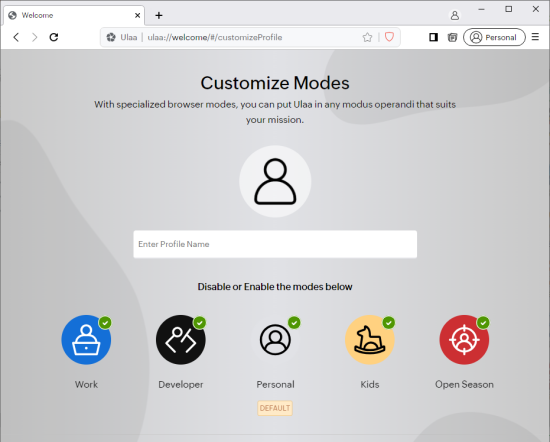This screenshot has width=550, height=442.
Task: Click the large profile avatar picture
Action: coord(275,181)
